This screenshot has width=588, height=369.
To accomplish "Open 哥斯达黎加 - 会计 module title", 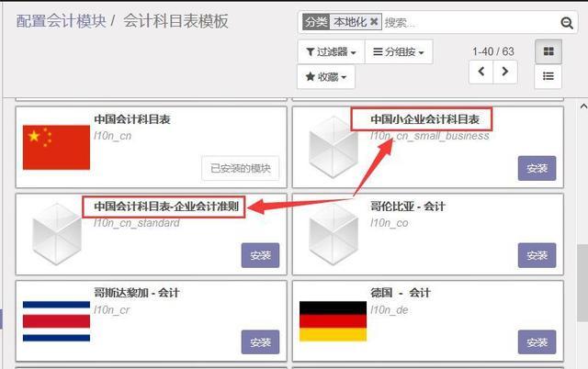I will (137, 293).
